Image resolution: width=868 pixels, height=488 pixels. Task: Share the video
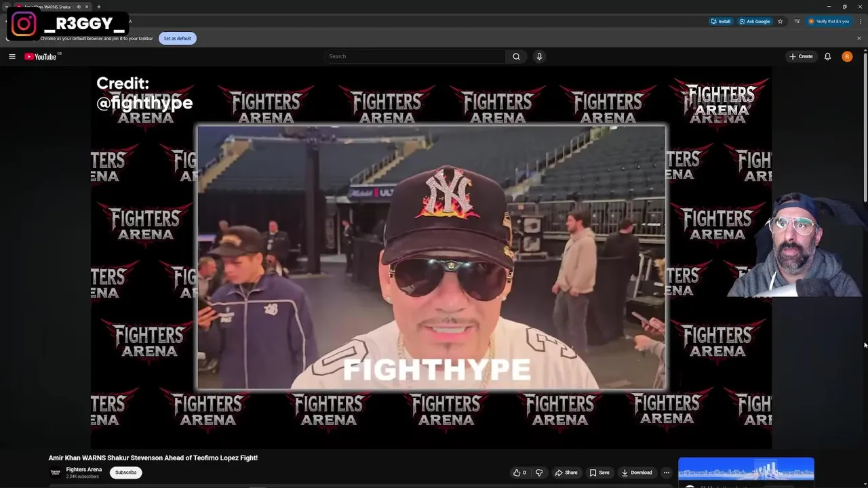(566, 472)
